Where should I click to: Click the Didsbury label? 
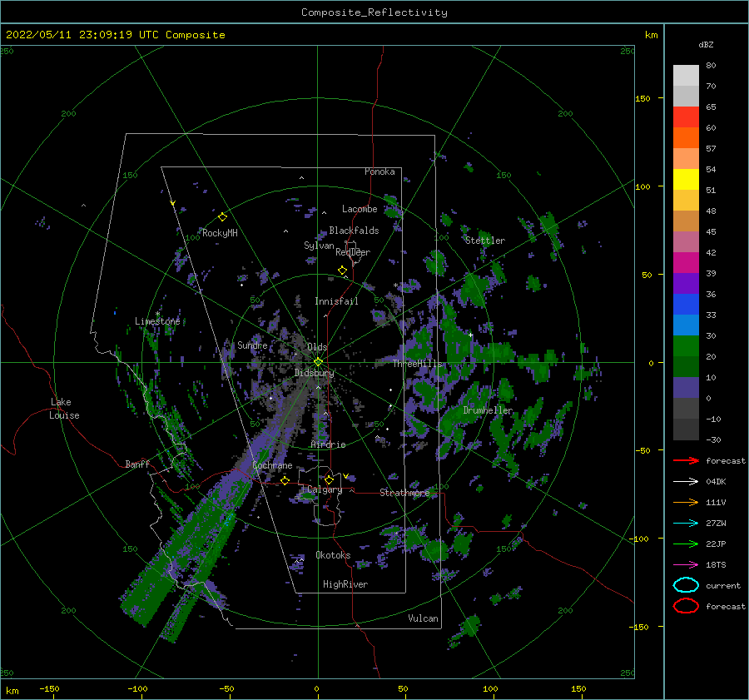pyautogui.click(x=315, y=373)
